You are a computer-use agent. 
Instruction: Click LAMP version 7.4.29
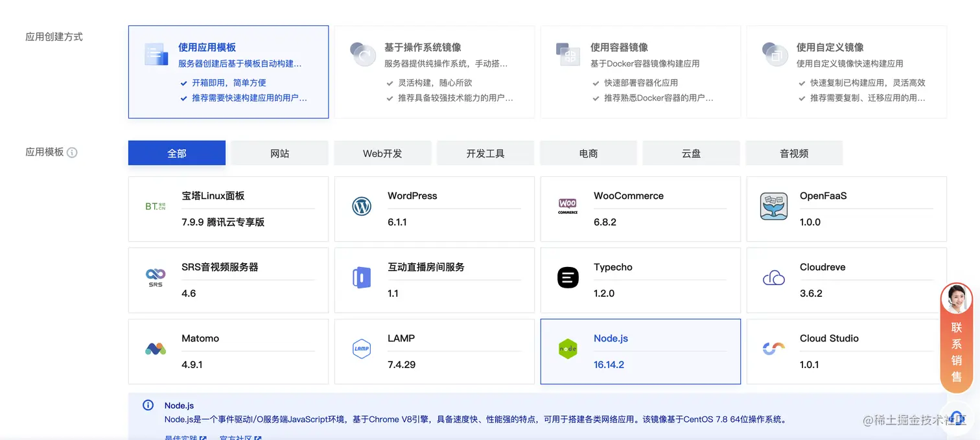click(401, 364)
